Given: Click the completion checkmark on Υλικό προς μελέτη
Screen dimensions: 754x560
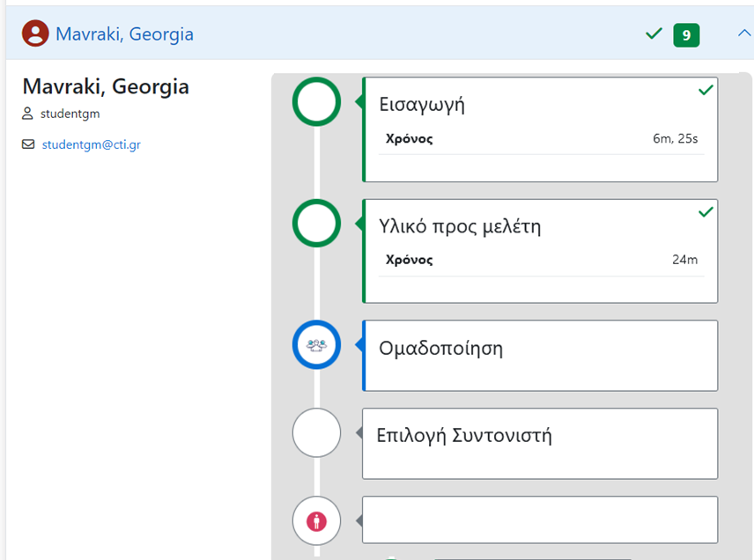Looking at the screenshot, I should coord(706,212).
